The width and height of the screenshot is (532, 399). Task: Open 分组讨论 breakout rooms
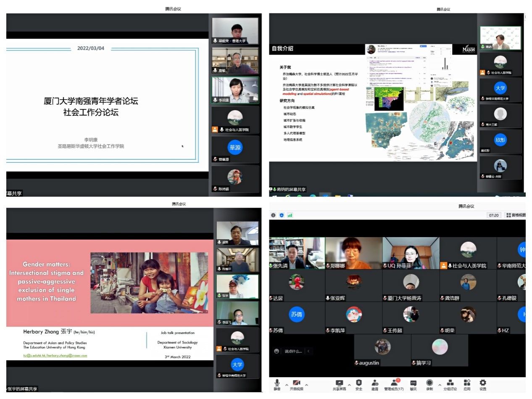pos(450,383)
